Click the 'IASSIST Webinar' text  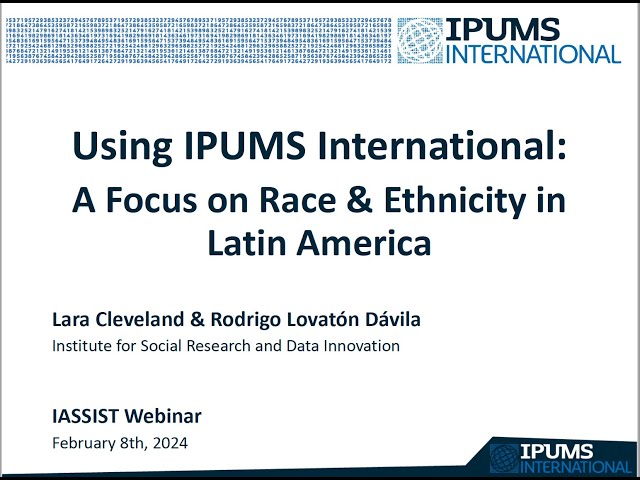coord(127,416)
